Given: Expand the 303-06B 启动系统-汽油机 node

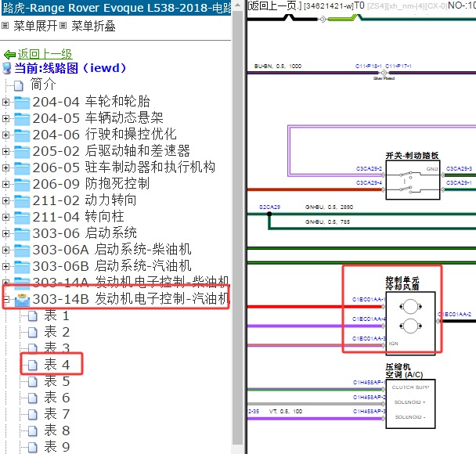Looking at the screenshot, I should [5, 266].
